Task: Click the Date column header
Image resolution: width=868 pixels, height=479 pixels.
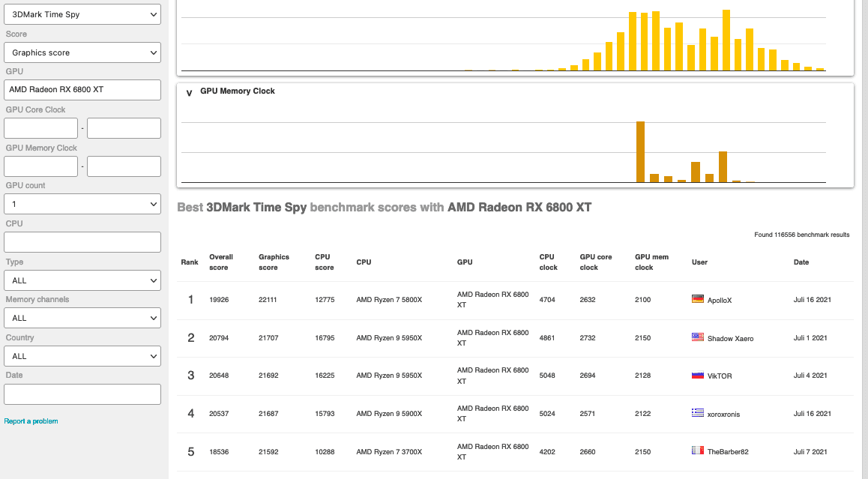Action: click(x=801, y=262)
